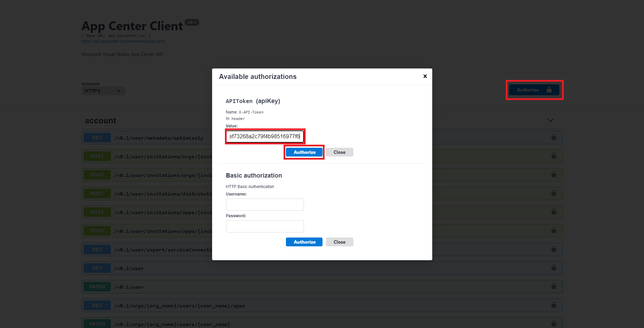The height and width of the screenshot is (328, 644).
Task: Click Close beside APIToken Authorize button
Action: pyautogui.click(x=339, y=152)
